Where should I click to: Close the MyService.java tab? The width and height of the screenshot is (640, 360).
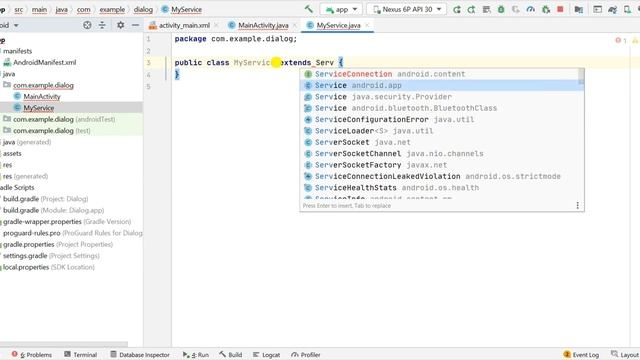367,25
